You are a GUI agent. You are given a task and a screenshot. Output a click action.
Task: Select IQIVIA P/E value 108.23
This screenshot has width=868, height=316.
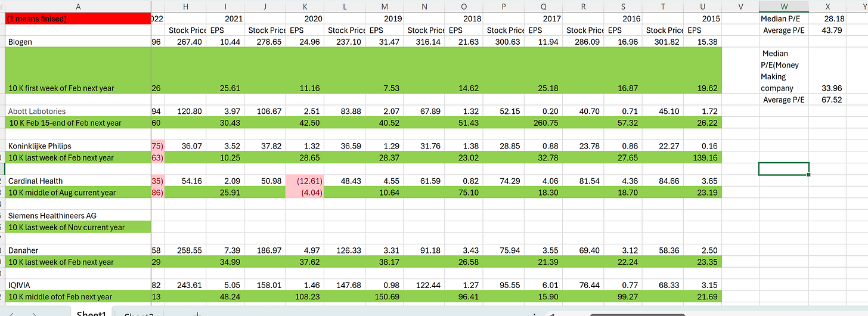(305, 297)
